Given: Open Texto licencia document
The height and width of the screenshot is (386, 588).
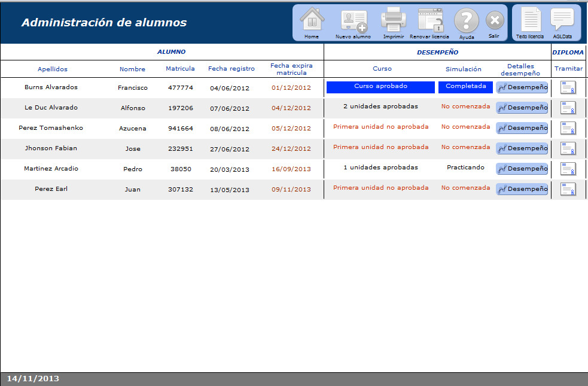Looking at the screenshot, I should (530, 23).
